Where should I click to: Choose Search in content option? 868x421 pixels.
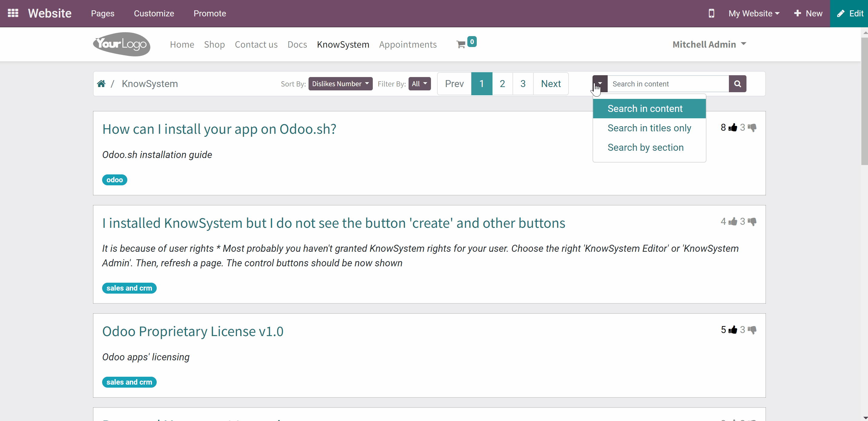click(x=649, y=109)
